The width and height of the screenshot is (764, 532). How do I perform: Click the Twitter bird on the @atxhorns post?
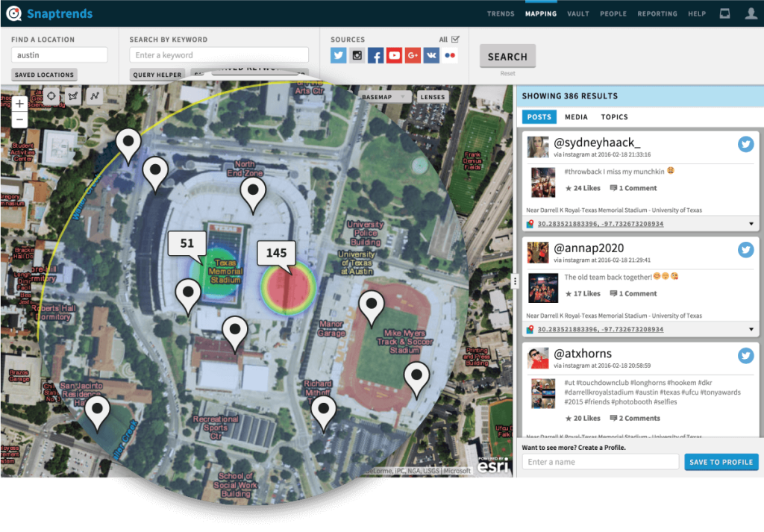(x=745, y=356)
